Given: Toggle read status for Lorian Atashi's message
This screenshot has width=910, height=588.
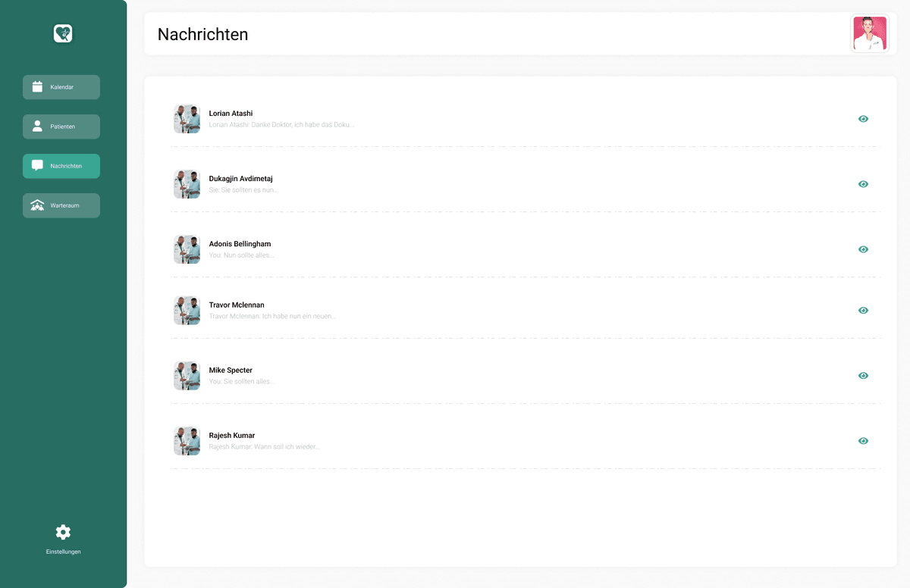Looking at the screenshot, I should 863,119.
